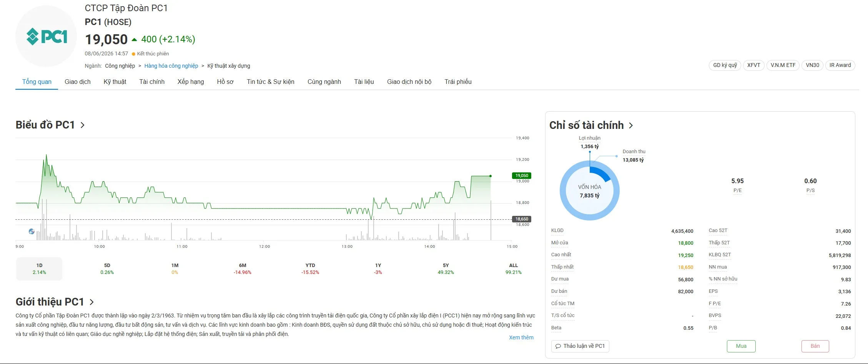Switch to the Trái phiếu tab

(458, 82)
